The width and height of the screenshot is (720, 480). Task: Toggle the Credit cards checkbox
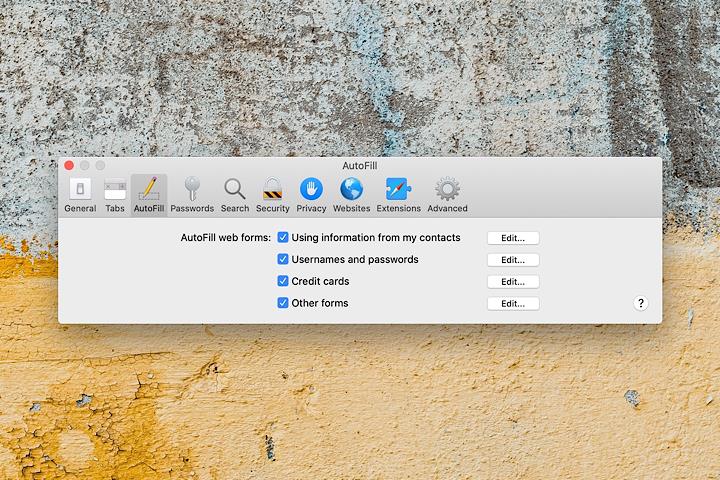283,282
